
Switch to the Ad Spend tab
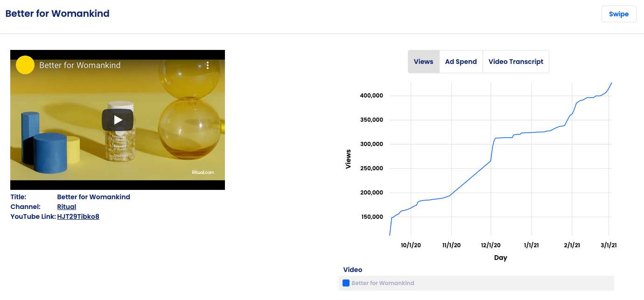coord(461,62)
